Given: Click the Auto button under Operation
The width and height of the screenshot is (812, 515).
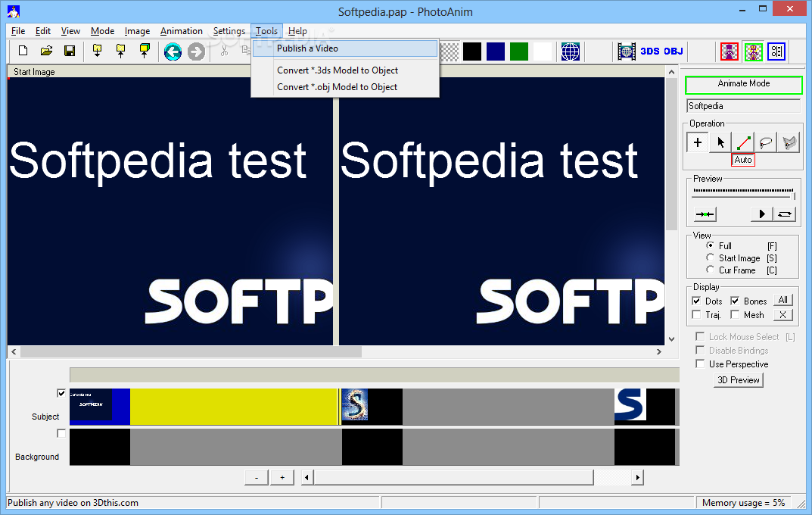Looking at the screenshot, I should (743, 160).
